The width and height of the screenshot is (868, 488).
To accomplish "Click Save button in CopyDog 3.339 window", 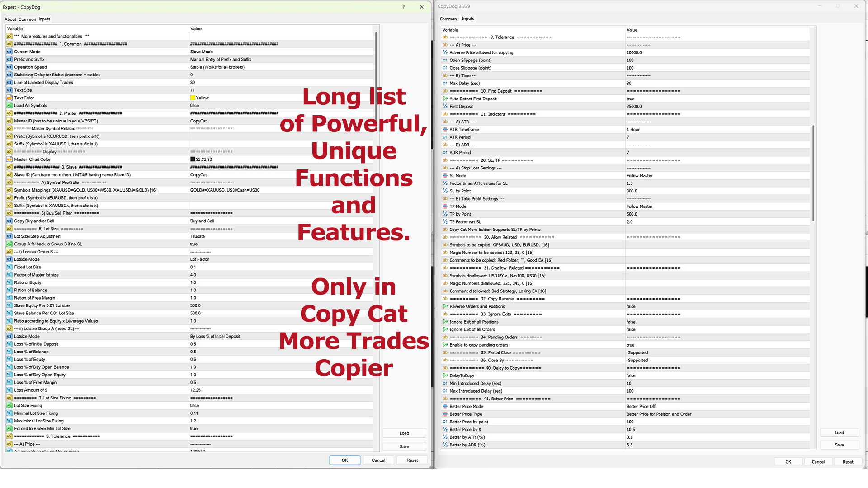I will [x=839, y=445].
